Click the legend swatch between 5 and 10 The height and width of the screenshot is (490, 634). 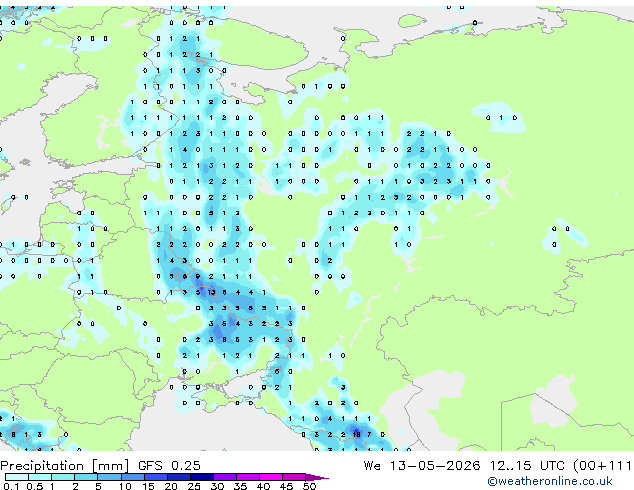pos(109,477)
